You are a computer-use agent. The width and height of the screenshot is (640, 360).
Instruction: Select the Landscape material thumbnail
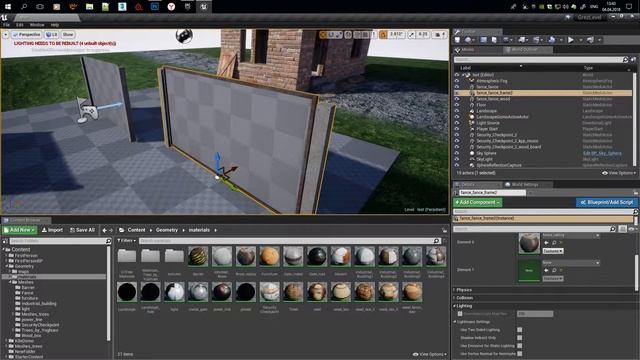pyautogui.click(x=127, y=292)
